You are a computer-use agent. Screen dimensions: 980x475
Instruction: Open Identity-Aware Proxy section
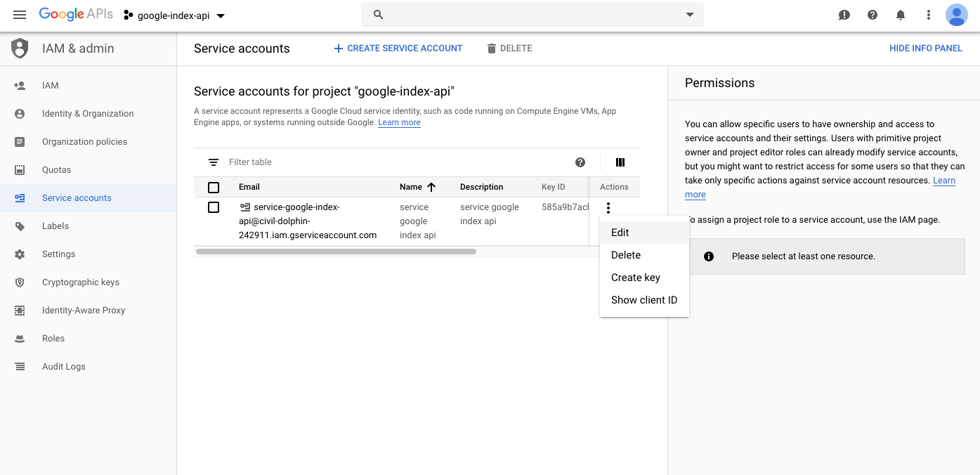(88, 311)
